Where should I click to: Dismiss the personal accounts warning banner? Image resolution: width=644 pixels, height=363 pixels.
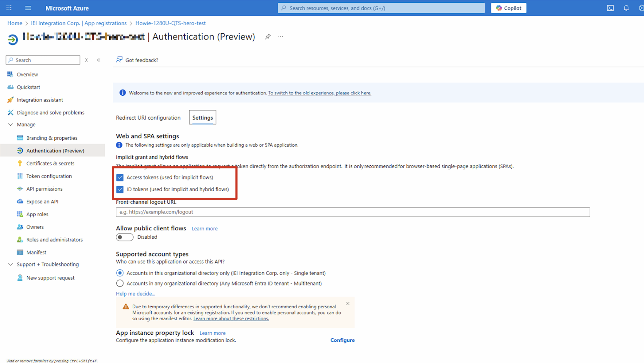(x=348, y=303)
